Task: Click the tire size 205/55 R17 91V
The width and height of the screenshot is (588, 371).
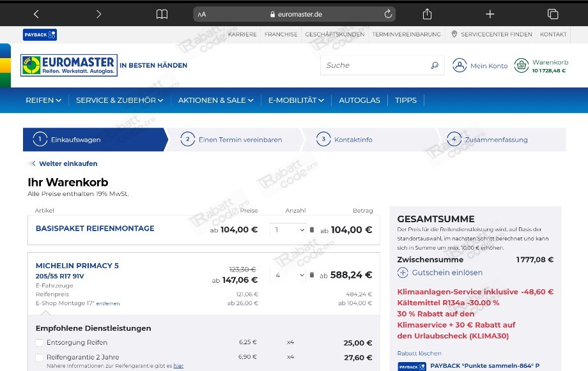Action: pyautogui.click(x=59, y=276)
